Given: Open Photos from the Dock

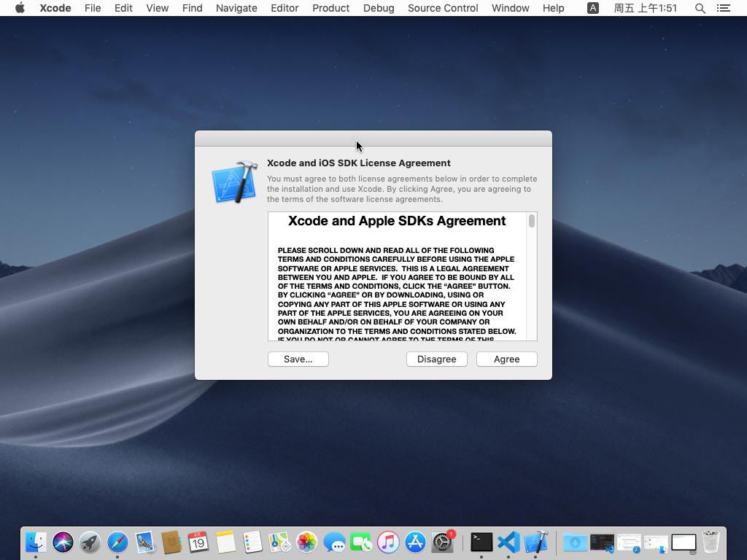Looking at the screenshot, I should pos(307,542).
